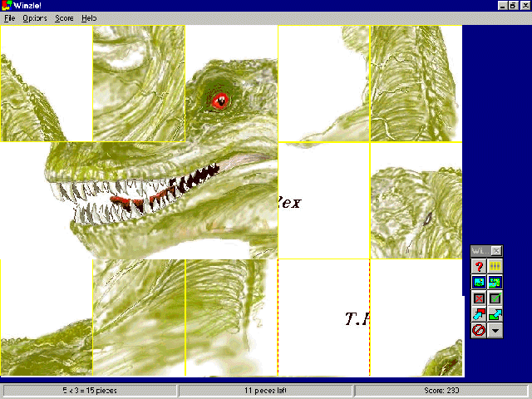532x399 pixels.
Task: Select the puzzle piece with the red eye
Action: 231,83
